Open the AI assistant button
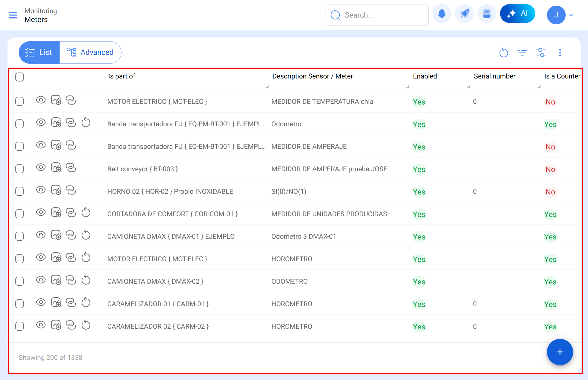Viewport: 588px width, 380px height. point(517,14)
